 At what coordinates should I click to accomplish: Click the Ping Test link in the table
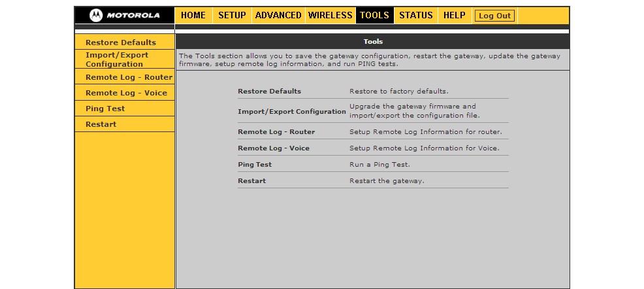255,164
